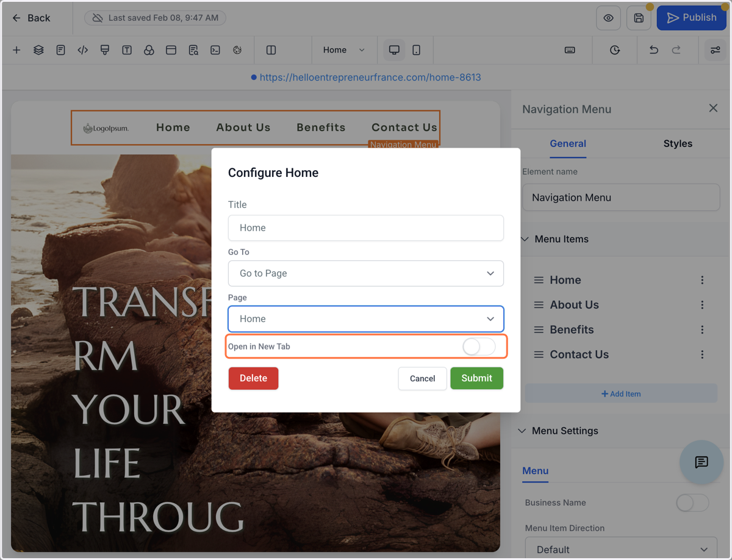
Task: Close the Navigation Menu panel
Action: [x=713, y=108]
